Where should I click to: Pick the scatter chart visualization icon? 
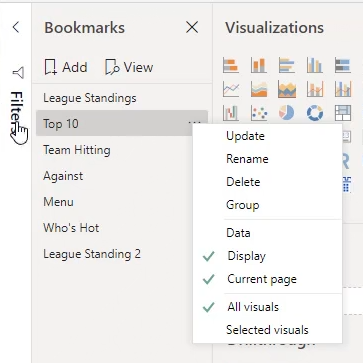point(259,113)
